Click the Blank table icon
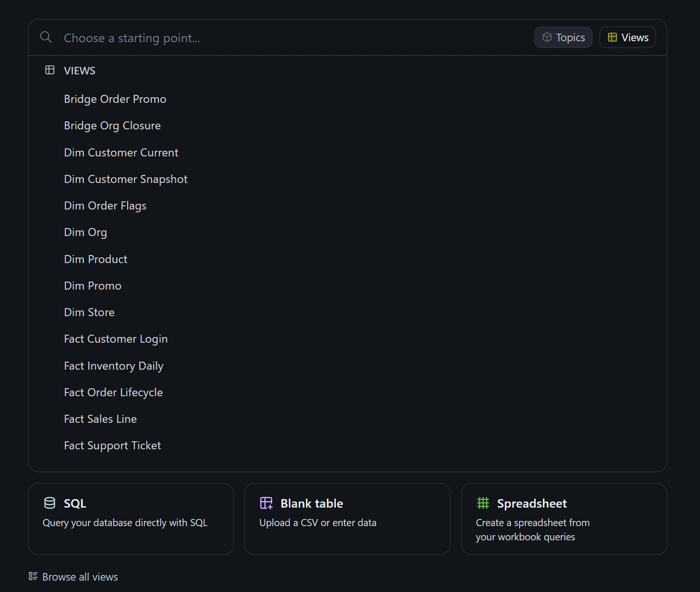The width and height of the screenshot is (700, 592). click(266, 503)
